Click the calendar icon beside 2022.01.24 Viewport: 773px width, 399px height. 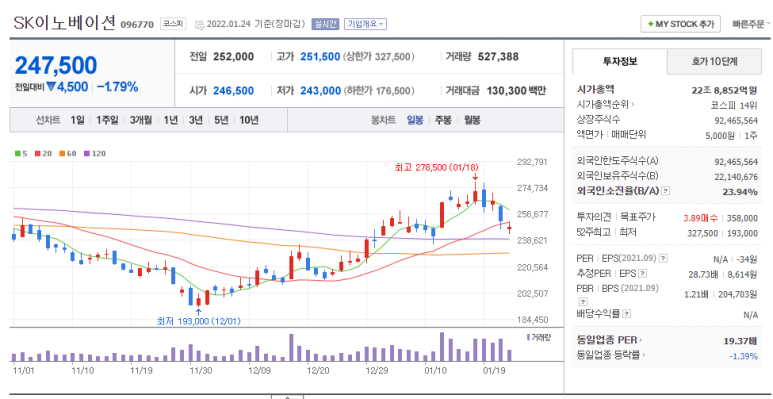199,24
